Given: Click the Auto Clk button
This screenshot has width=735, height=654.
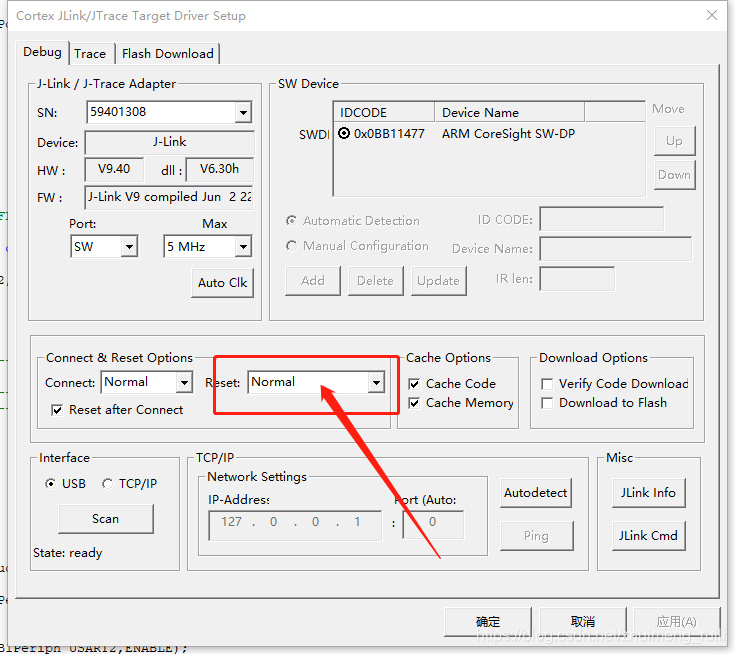Looking at the screenshot, I should [222, 283].
